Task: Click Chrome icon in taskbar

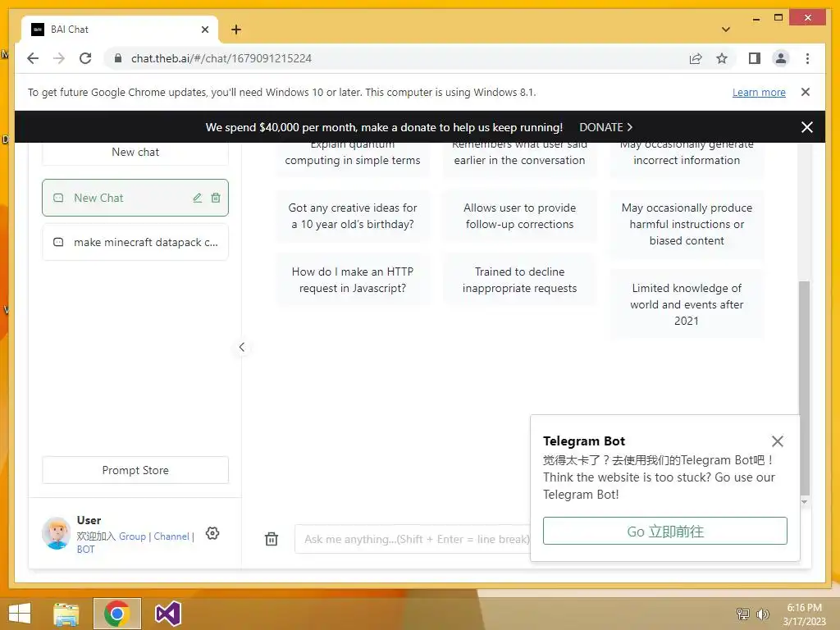Action: click(116, 614)
